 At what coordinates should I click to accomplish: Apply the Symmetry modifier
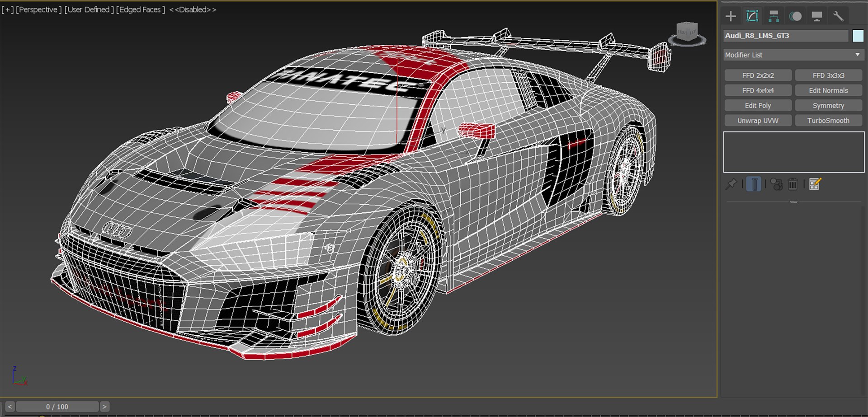pos(828,106)
